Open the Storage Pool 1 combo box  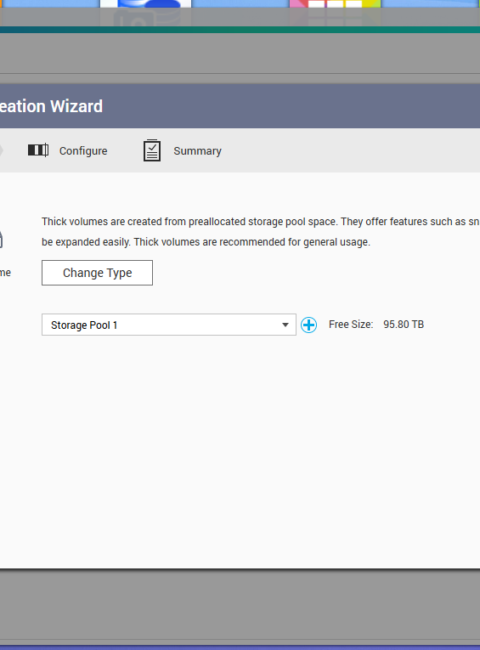169,325
